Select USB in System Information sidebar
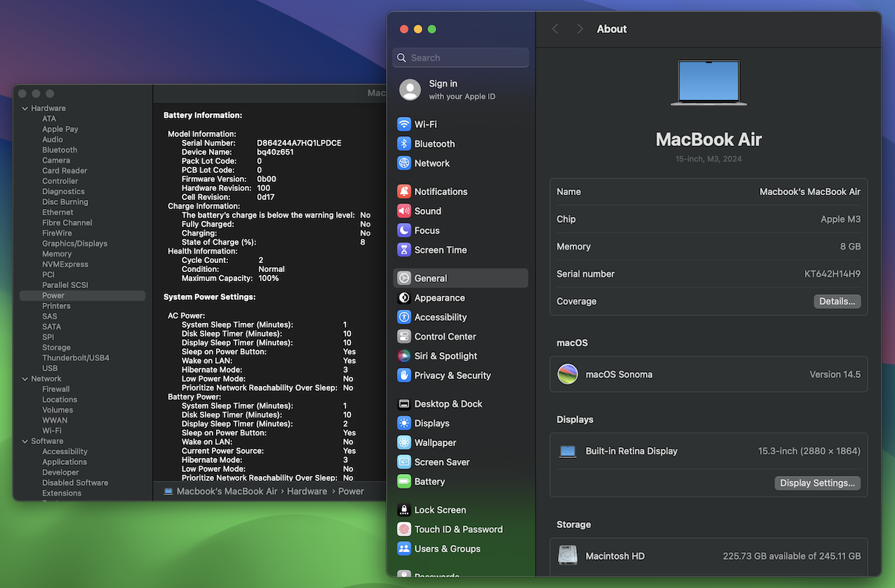 pyautogui.click(x=50, y=368)
